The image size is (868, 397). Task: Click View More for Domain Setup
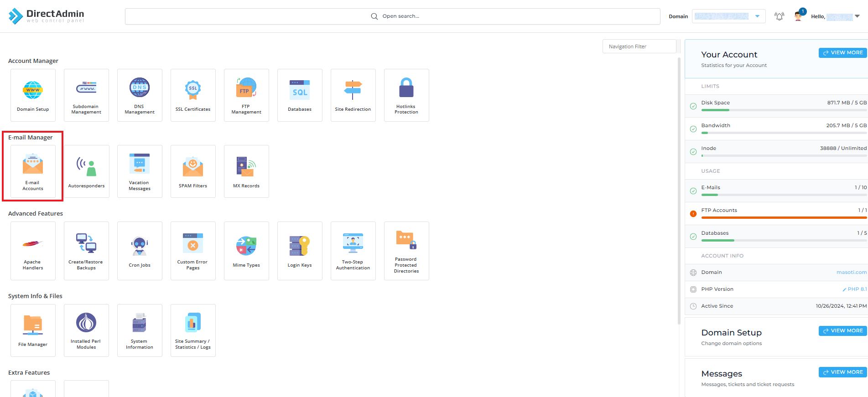tap(842, 331)
